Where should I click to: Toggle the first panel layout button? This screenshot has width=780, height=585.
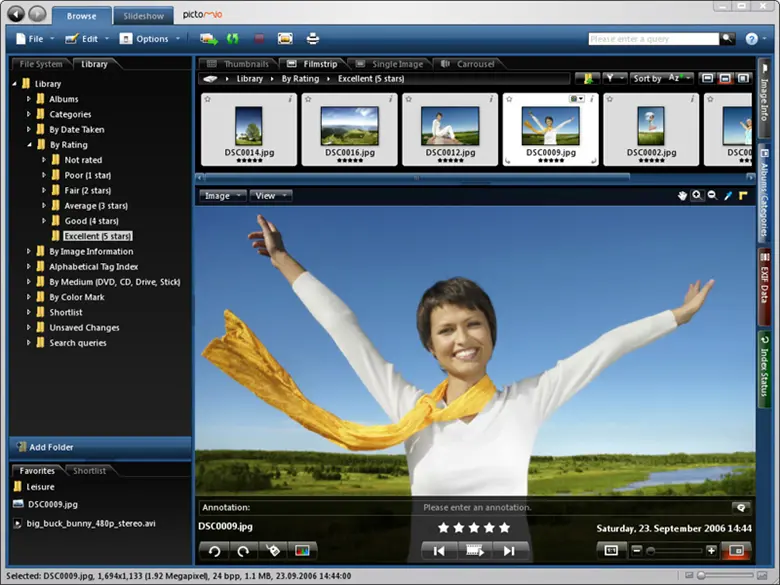(707, 79)
